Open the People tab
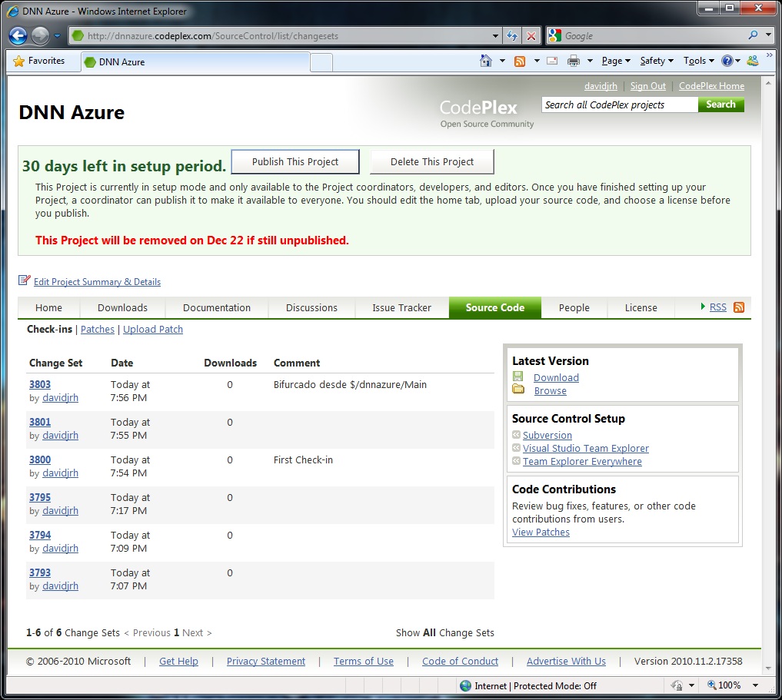The height and width of the screenshot is (700, 782). (x=574, y=307)
